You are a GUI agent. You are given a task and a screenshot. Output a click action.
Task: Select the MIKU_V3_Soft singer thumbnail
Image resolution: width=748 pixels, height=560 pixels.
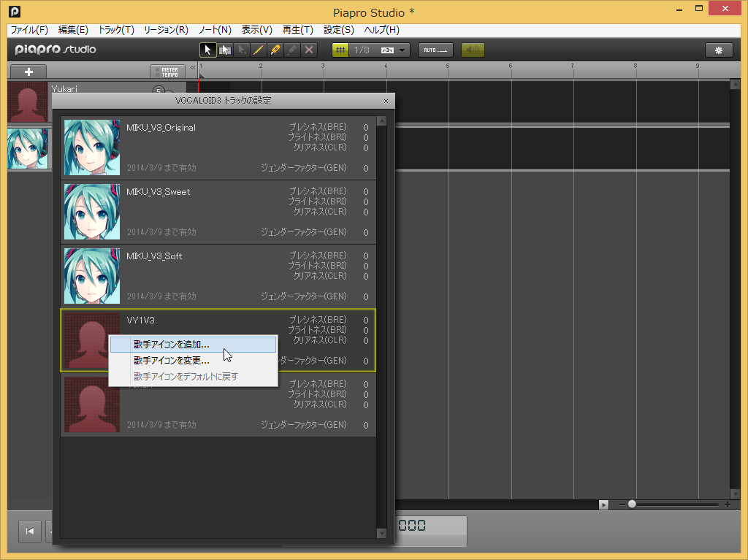92,276
